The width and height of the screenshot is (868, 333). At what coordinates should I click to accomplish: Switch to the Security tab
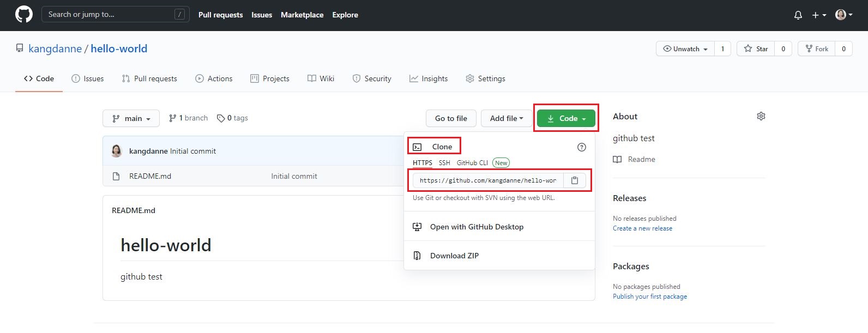372,78
